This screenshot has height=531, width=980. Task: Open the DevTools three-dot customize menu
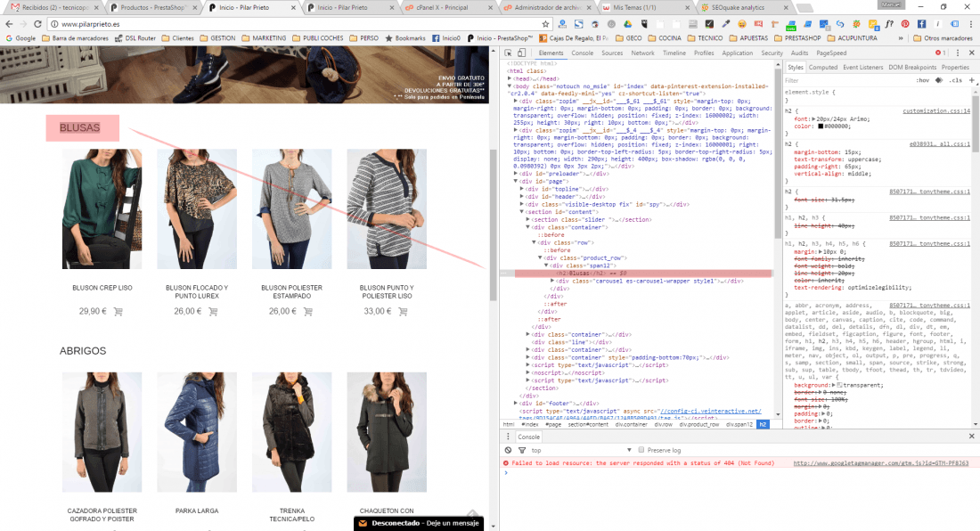click(x=958, y=53)
